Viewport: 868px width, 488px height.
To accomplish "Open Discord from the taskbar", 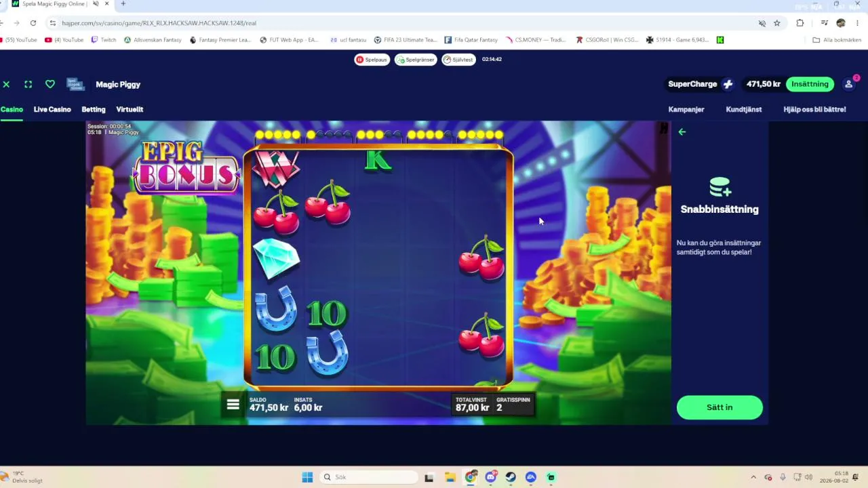I will tap(491, 477).
